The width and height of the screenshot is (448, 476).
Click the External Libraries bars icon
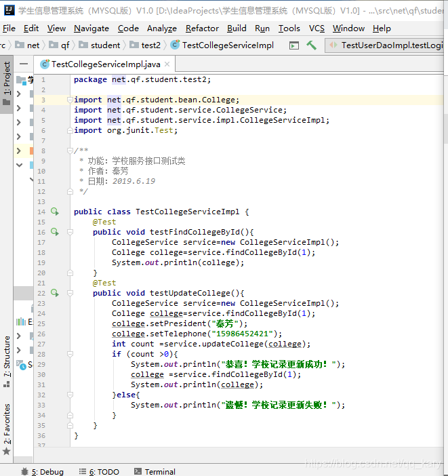(x=21, y=322)
